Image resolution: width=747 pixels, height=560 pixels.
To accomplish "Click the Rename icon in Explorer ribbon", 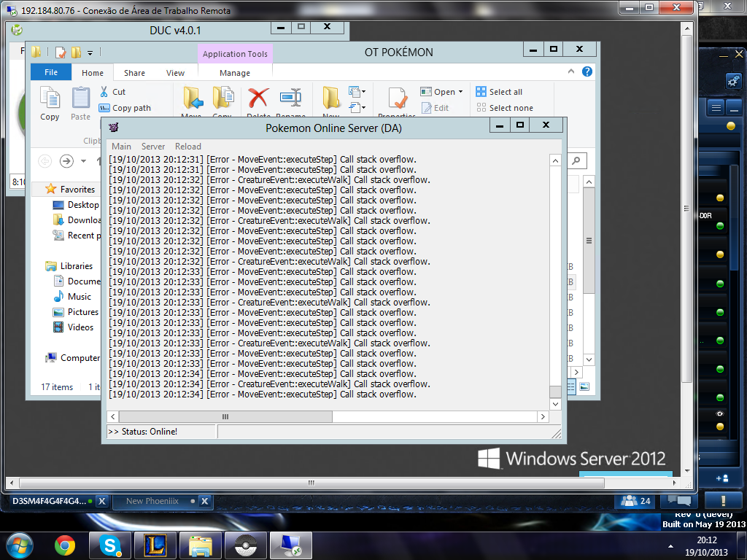I will click(290, 98).
